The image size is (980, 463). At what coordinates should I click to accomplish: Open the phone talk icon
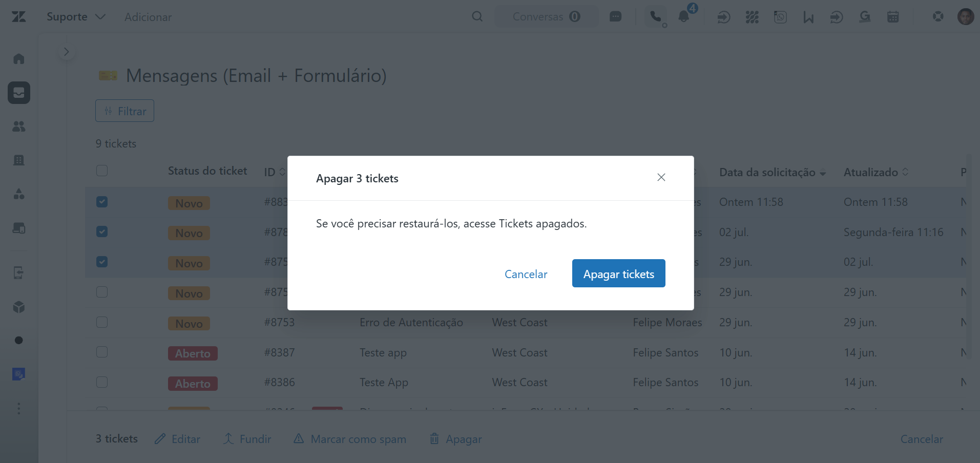point(656,17)
